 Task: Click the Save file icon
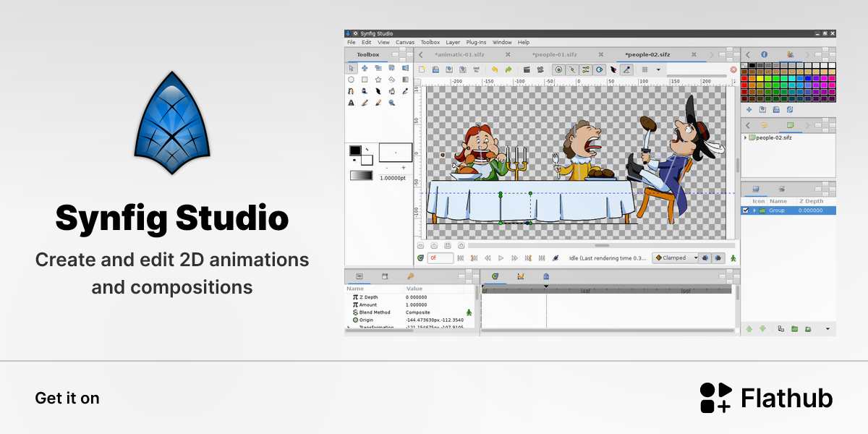click(449, 69)
